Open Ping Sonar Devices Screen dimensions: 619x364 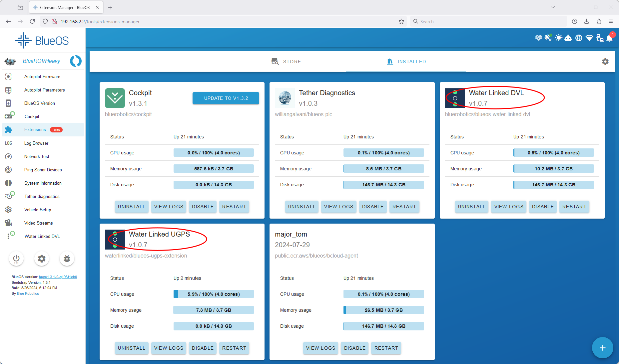pos(43,170)
